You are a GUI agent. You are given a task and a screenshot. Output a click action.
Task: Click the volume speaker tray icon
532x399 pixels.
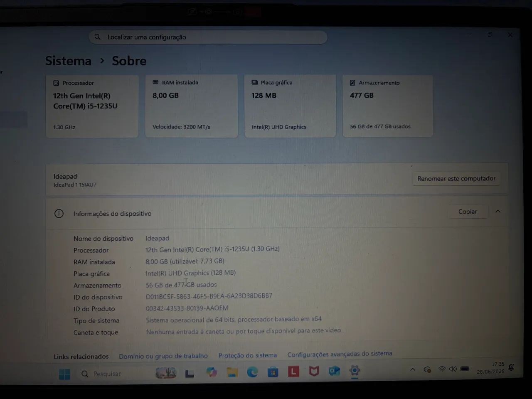coord(453,369)
